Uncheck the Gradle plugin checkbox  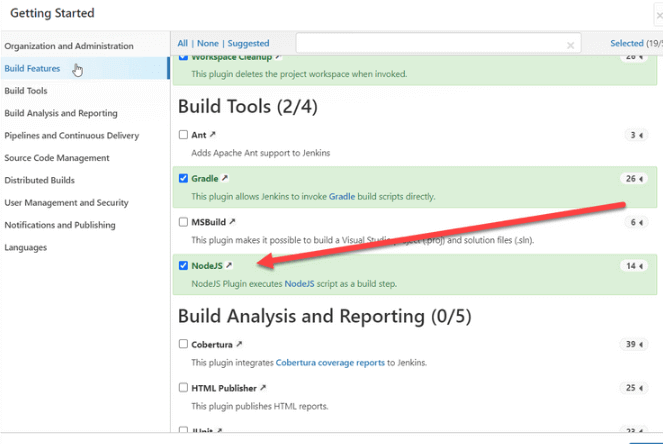tap(183, 178)
